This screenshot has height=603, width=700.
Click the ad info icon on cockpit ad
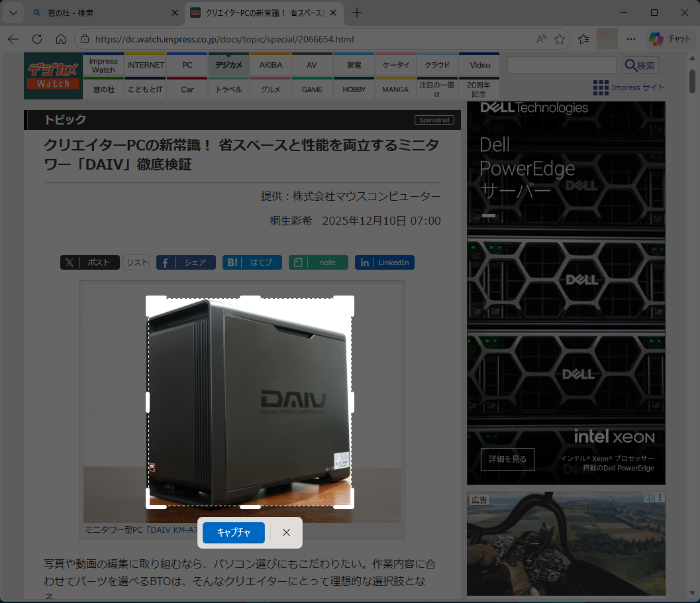[650, 497]
